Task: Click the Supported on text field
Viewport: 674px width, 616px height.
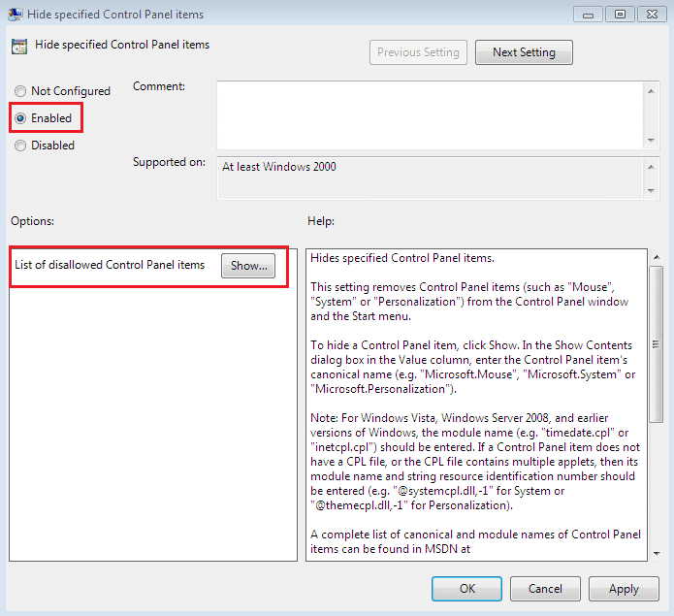Action: [x=430, y=178]
